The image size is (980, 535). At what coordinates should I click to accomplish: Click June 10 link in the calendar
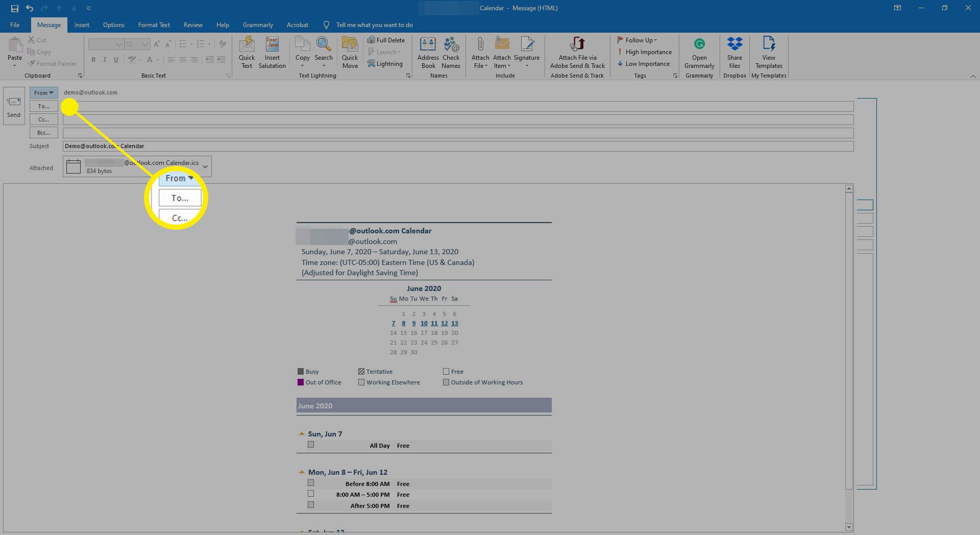pyautogui.click(x=424, y=323)
